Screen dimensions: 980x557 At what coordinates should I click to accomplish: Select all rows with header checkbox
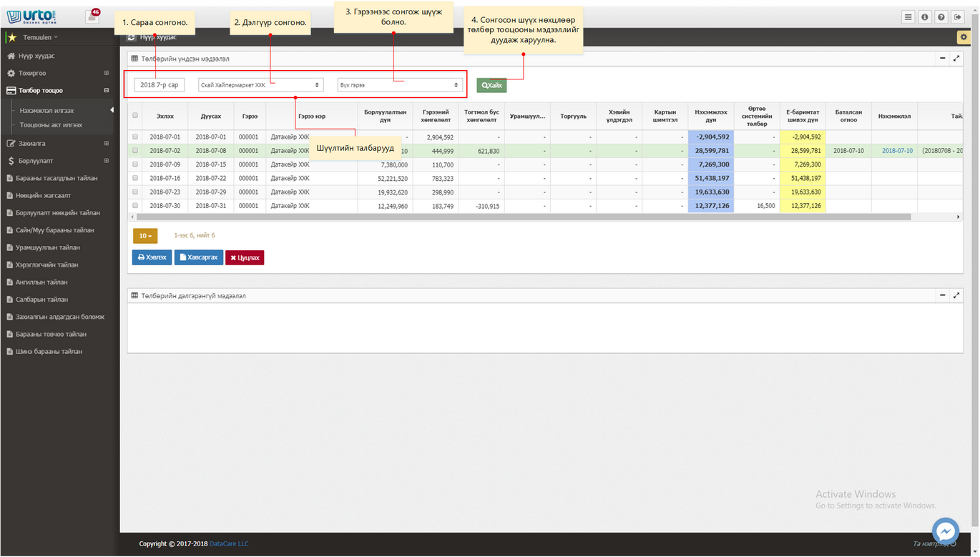click(135, 115)
